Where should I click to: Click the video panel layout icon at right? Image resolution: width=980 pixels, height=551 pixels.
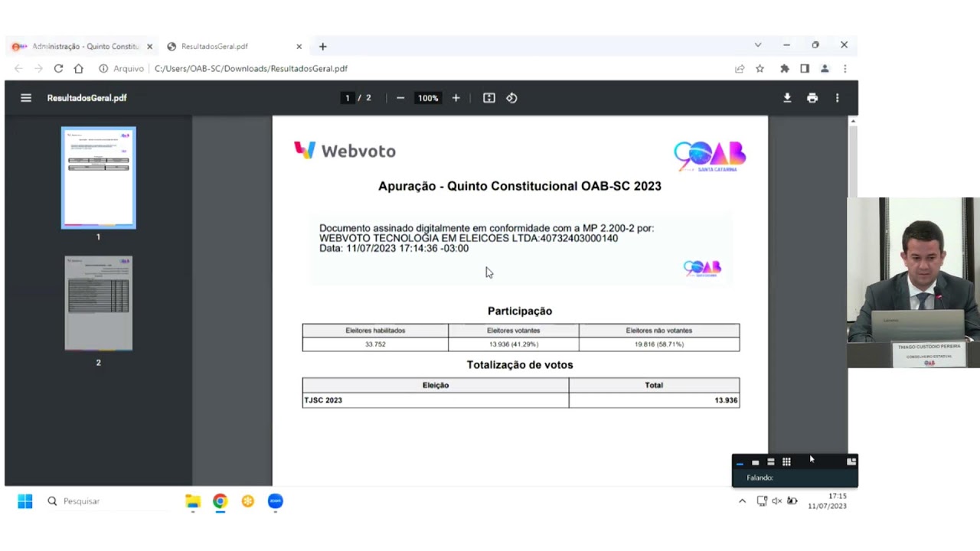coord(851,461)
